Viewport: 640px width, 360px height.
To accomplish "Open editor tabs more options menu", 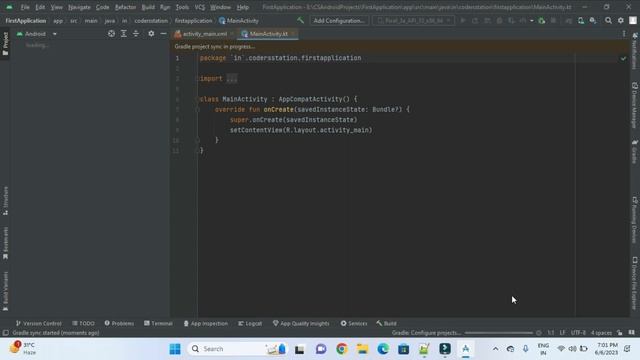I will tap(624, 34).
